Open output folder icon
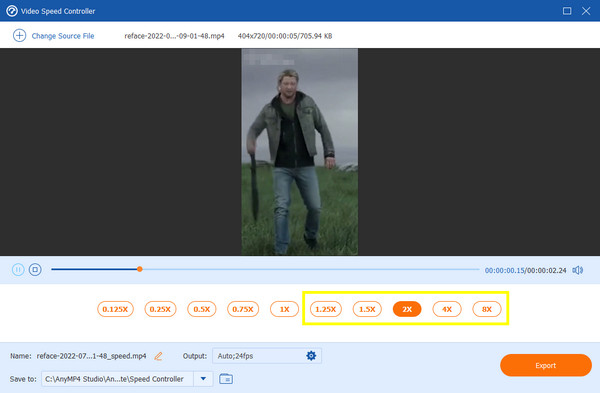The height and width of the screenshot is (393, 600). [226, 379]
